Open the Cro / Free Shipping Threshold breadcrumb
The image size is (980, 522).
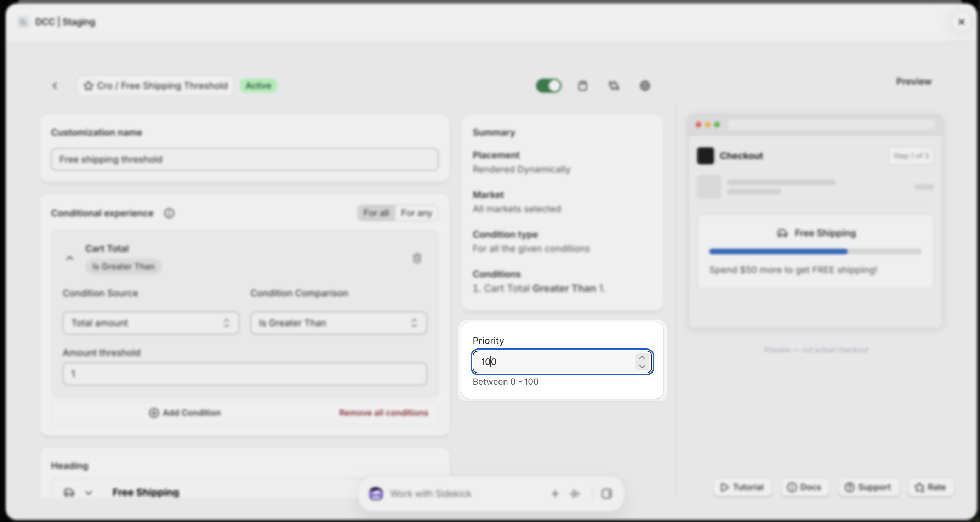[155, 86]
